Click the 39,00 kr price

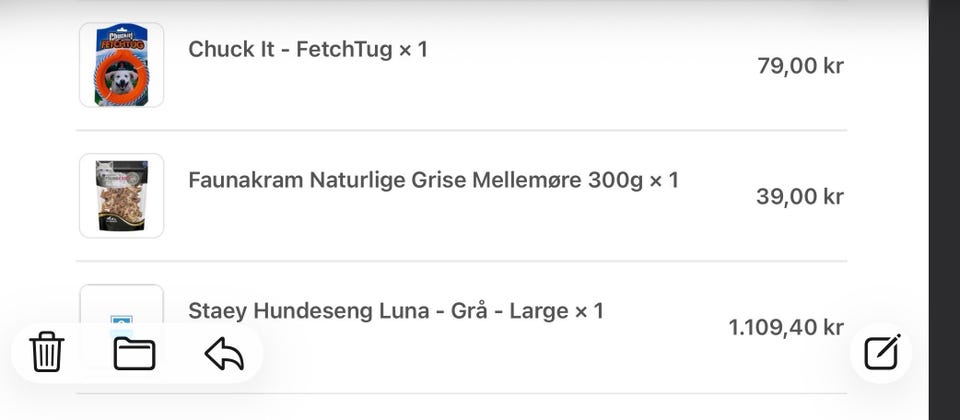[x=800, y=197]
